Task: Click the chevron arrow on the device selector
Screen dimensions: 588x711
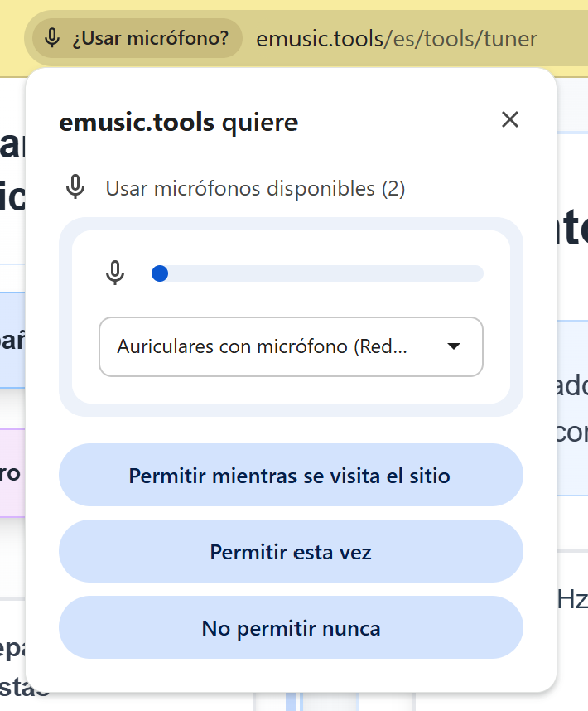Action: pos(454,347)
